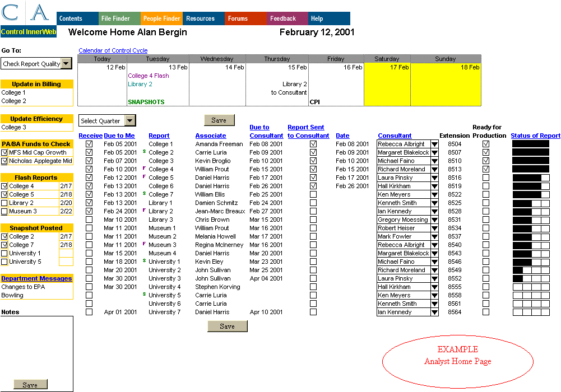Click the Save button above the report table

[x=219, y=120]
